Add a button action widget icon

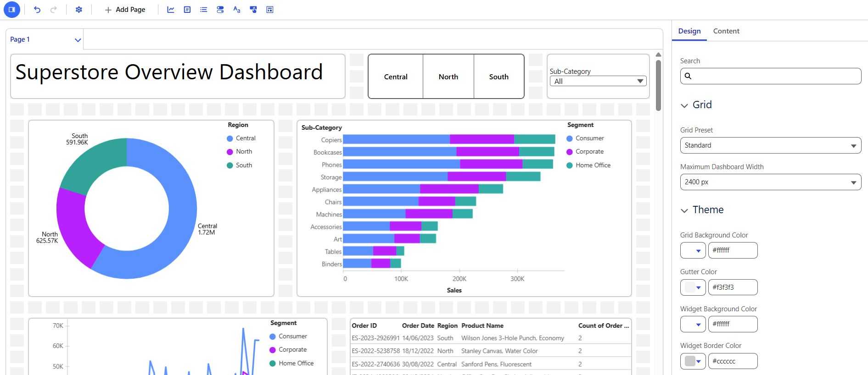tap(253, 10)
